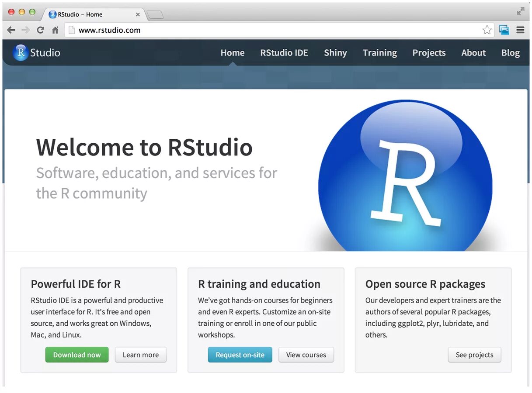Open the Training navigation item
The height and width of the screenshot is (393, 532).
point(380,53)
